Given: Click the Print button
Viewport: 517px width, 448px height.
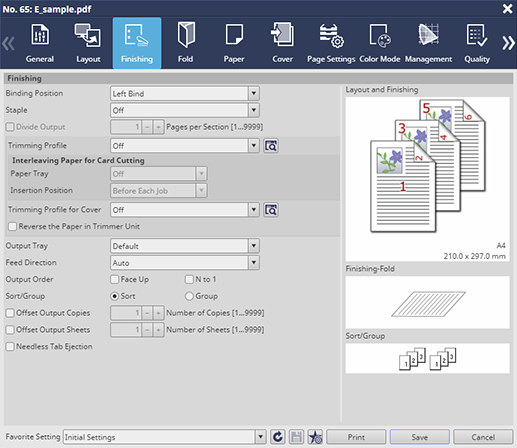Looking at the screenshot, I should [x=356, y=437].
